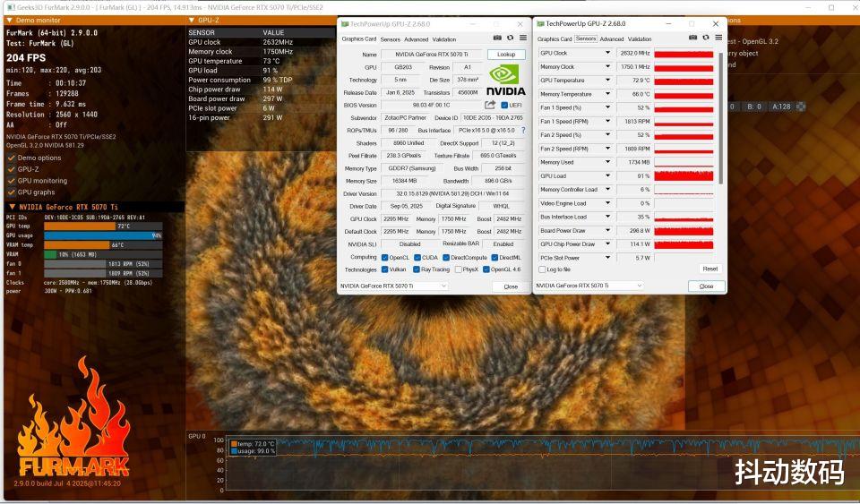This screenshot has height=504, width=860.
Task: Toggle the Vulkan checkbox
Action: [x=385, y=269]
